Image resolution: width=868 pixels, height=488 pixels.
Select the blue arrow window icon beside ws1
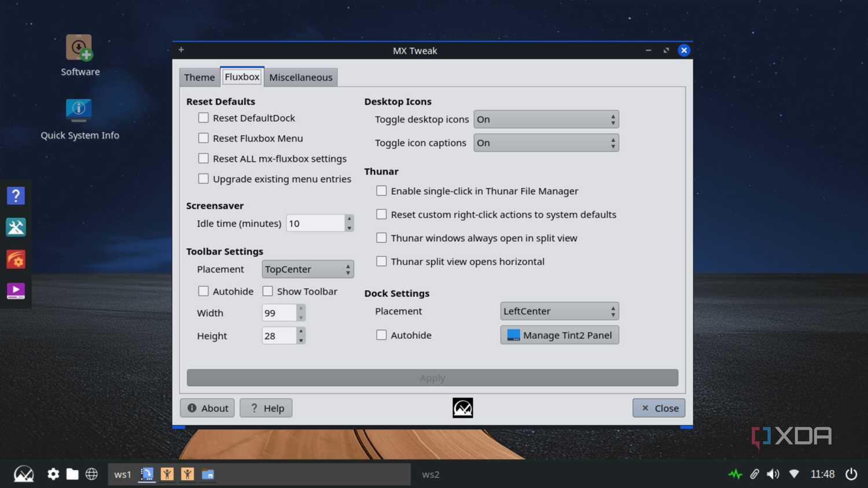pos(147,474)
